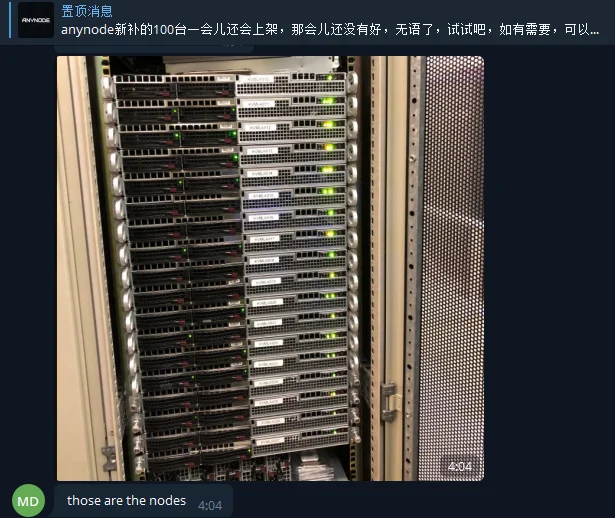615x518 pixels.
Task: Jump to the pinned anynode message text
Action: pyautogui.click(x=330, y=30)
